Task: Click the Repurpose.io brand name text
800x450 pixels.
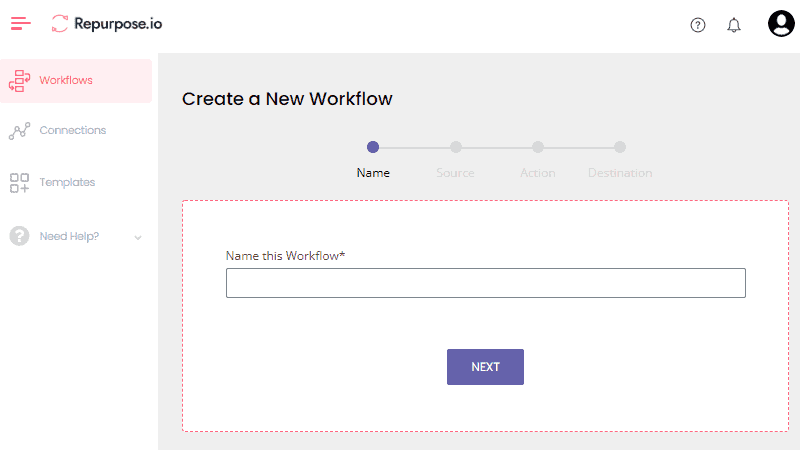Action: (x=118, y=24)
